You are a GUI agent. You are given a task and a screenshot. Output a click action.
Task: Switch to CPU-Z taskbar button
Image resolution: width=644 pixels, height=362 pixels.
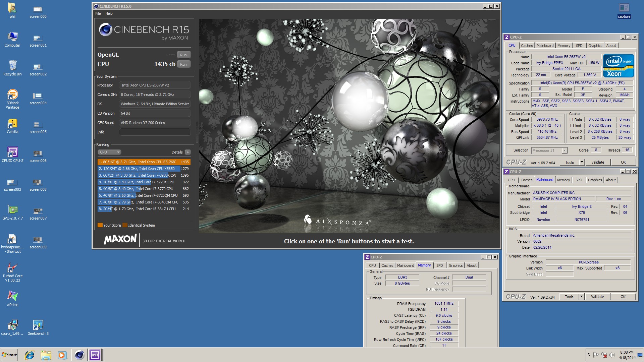95,355
